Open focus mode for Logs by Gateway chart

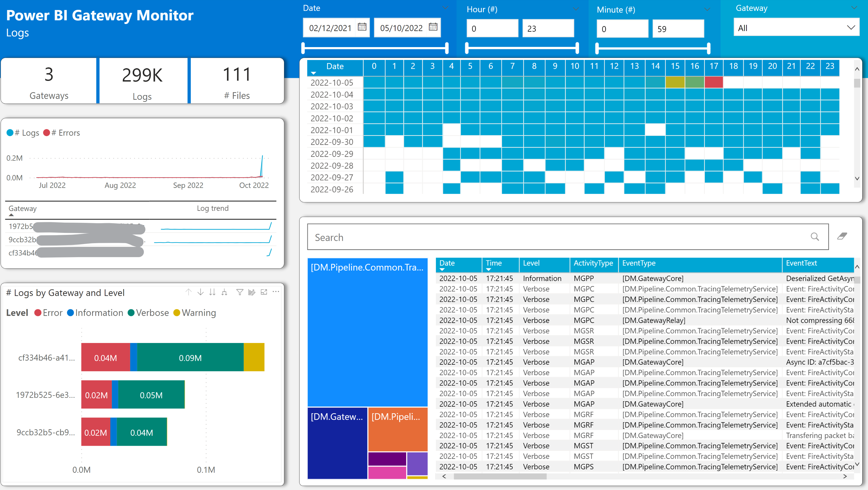pyautogui.click(x=264, y=292)
